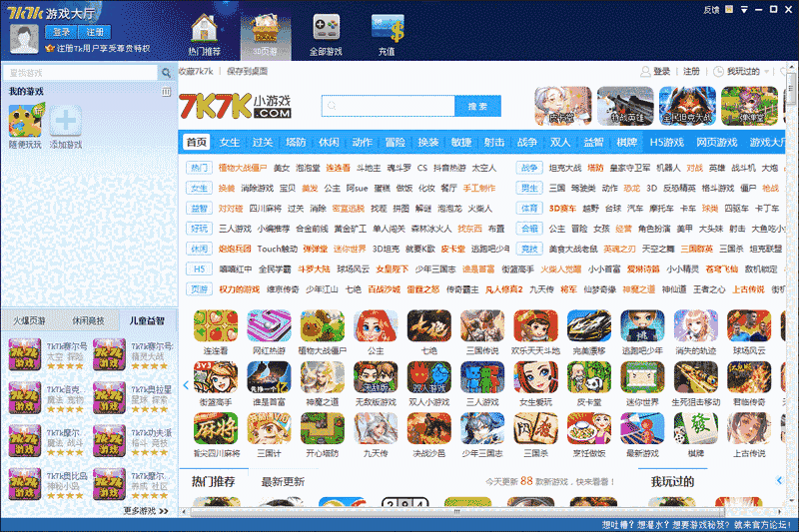The width and height of the screenshot is (799, 532).
Task: Click the blue 搜索 button on the web page
Action: click(478, 106)
